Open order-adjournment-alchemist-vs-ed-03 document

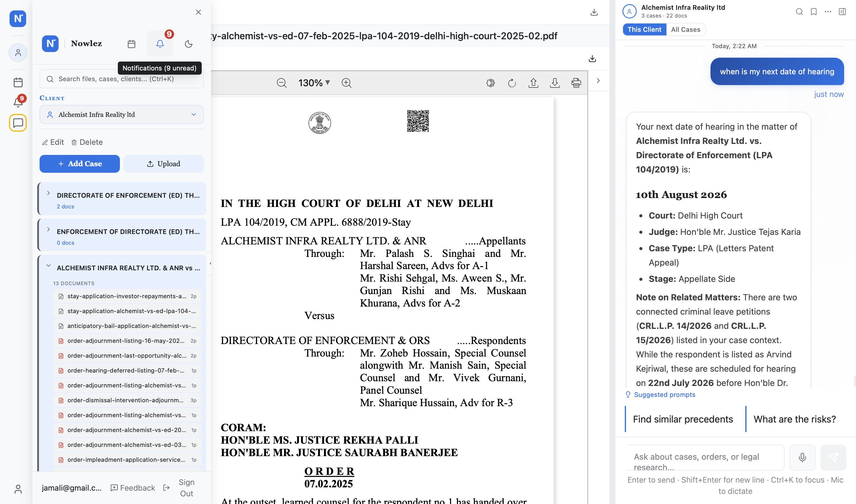(127, 445)
